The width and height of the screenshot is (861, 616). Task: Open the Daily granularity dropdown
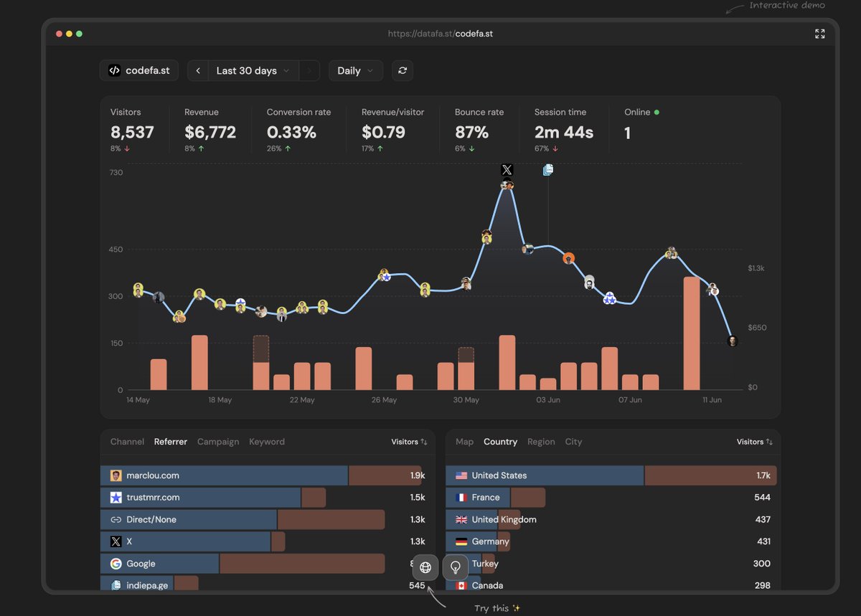click(x=356, y=70)
